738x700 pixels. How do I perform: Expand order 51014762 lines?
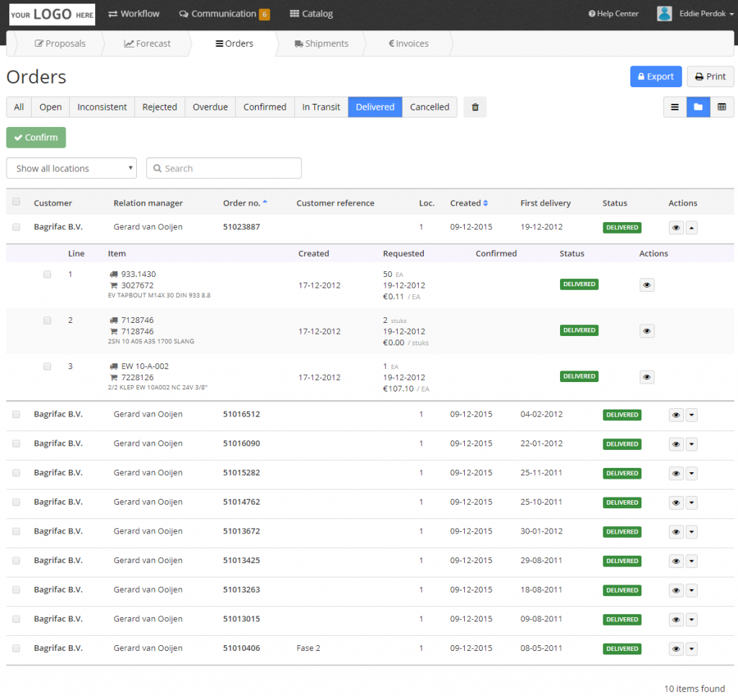point(691,502)
